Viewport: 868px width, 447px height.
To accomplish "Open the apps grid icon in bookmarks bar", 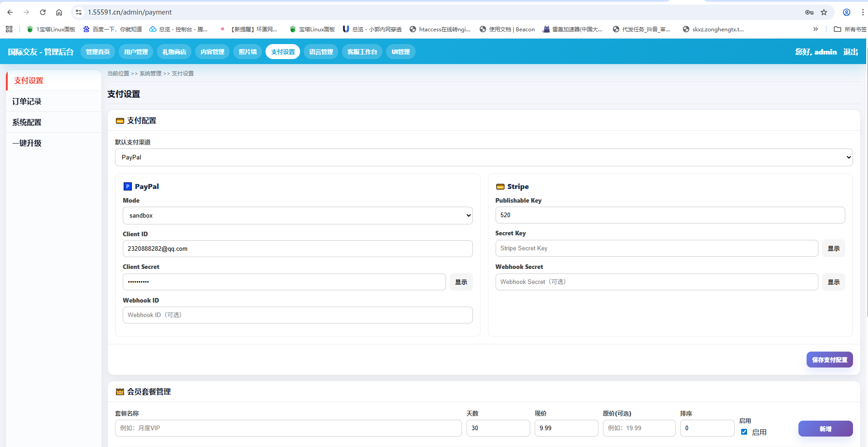I will click(x=9, y=29).
